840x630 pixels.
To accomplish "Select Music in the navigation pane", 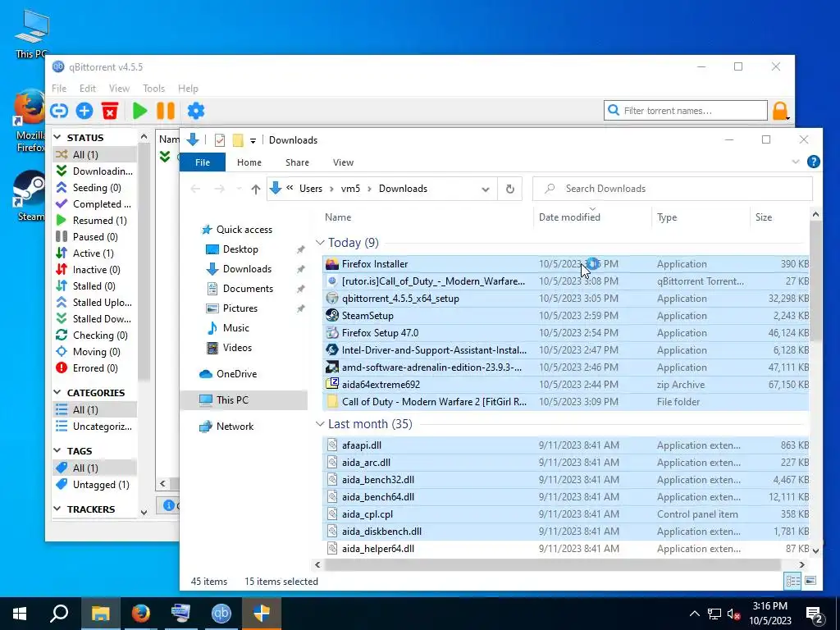I will 235,328.
